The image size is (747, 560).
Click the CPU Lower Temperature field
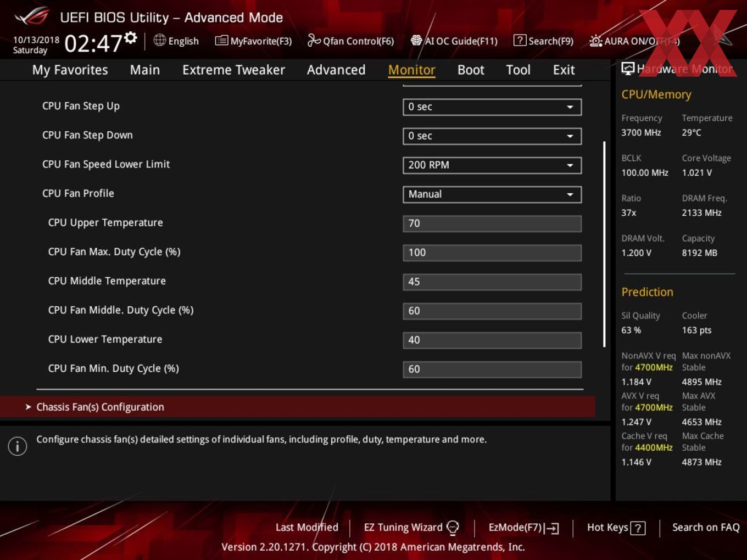pos(492,340)
